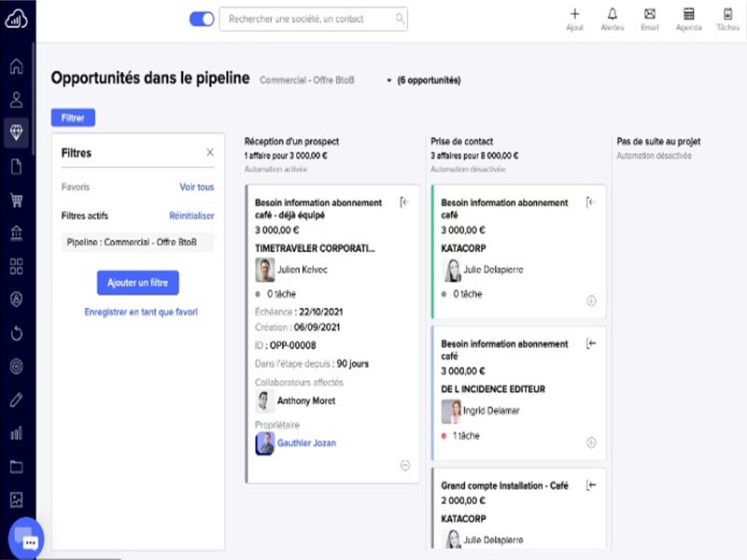Click the blue Filtrer button
Viewport: 747px width, 560px height.
point(73,119)
